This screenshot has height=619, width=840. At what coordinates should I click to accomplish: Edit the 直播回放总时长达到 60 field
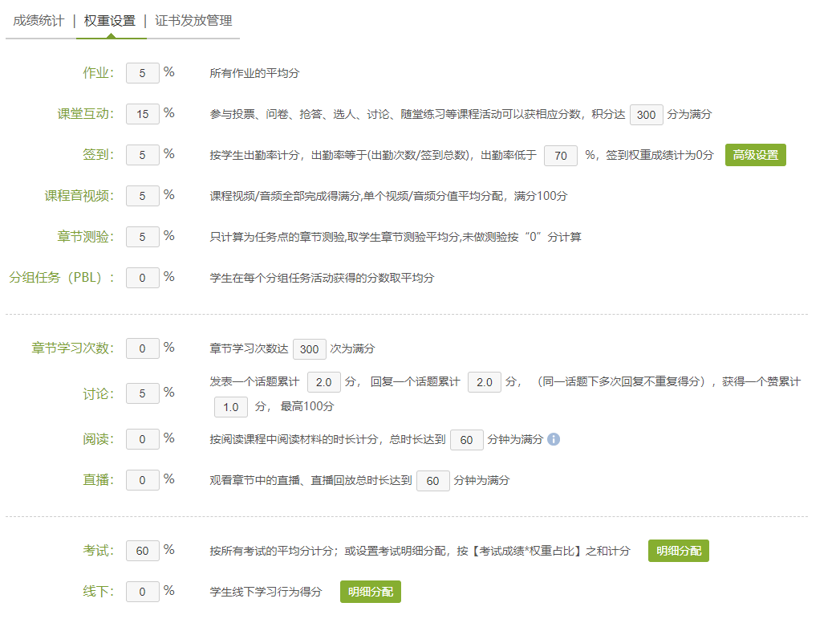tap(433, 481)
